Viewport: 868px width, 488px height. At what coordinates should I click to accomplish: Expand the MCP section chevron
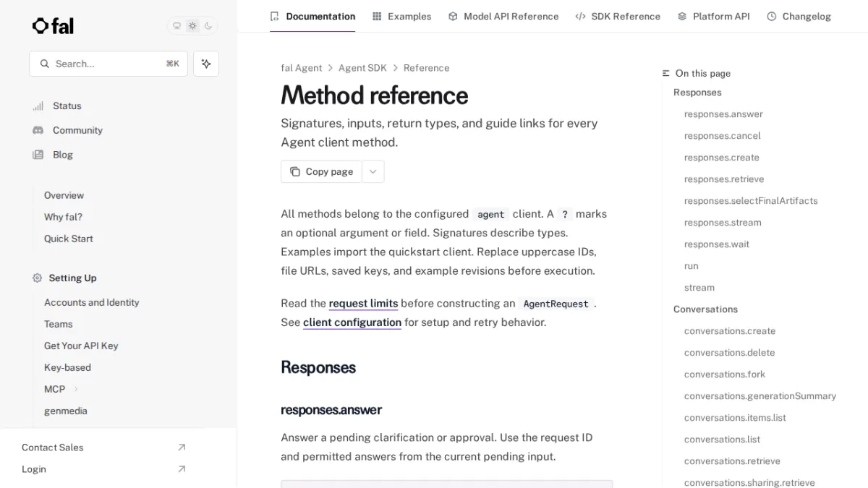pyautogui.click(x=76, y=389)
